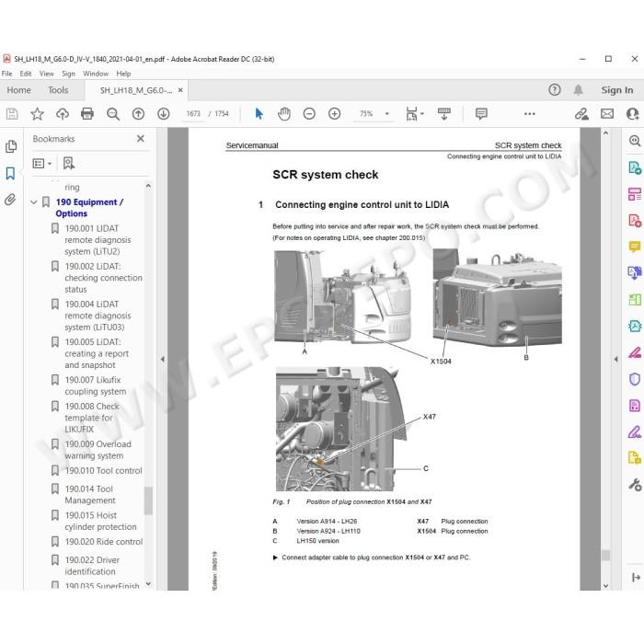Click the cloud upload icon
The width and height of the screenshot is (644, 644).
tap(63, 114)
